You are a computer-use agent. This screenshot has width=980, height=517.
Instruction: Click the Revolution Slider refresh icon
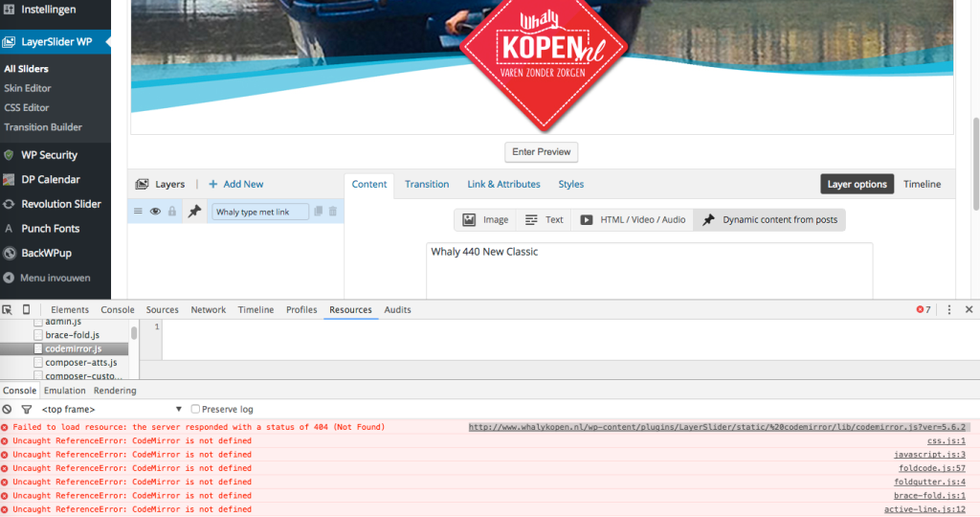9,204
